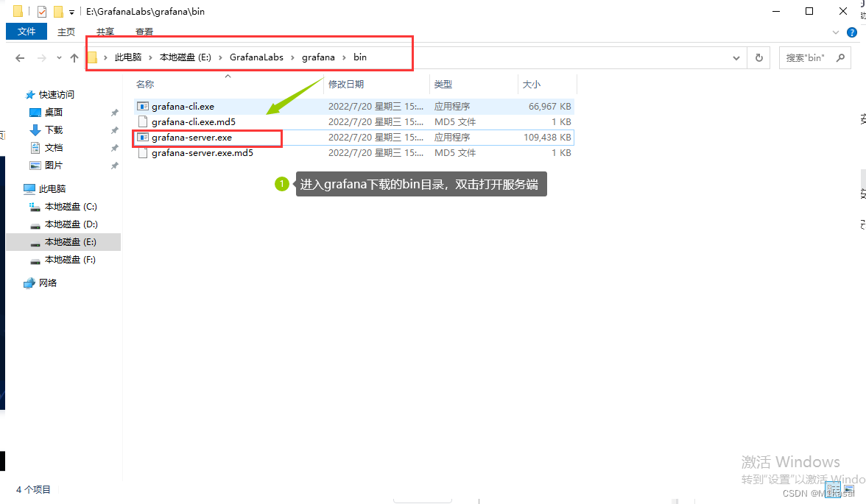Sort files by 修改日期 column header
The height and width of the screenshot is (504, 866).
[x=346, y=85]
